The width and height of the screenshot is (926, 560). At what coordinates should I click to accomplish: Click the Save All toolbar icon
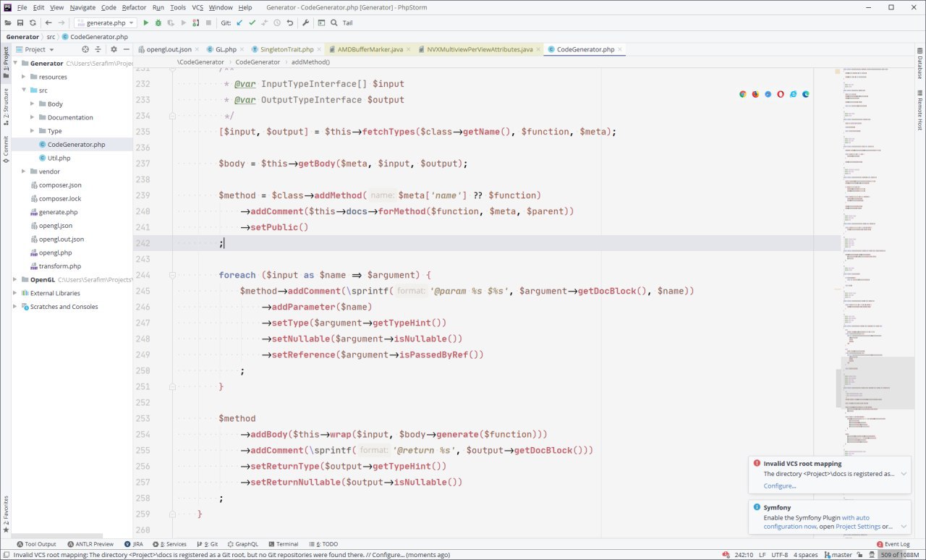click(x=20, y=22)
